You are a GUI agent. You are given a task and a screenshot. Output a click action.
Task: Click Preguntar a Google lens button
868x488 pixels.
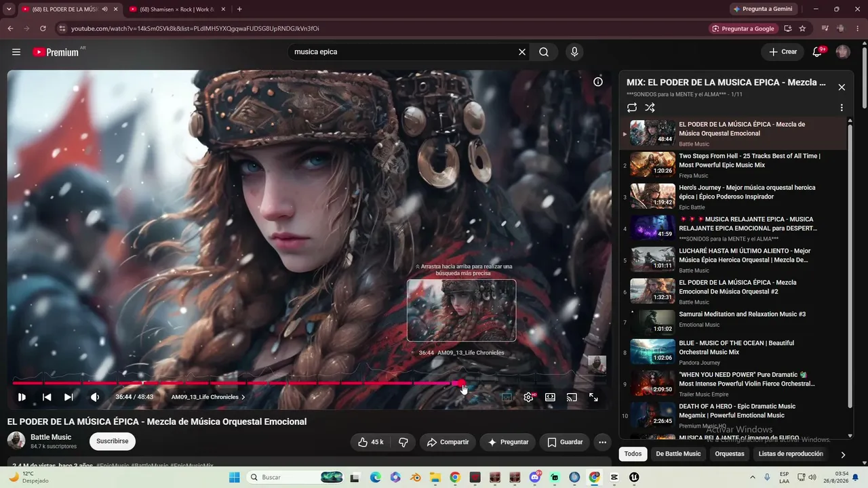[744, 28]
